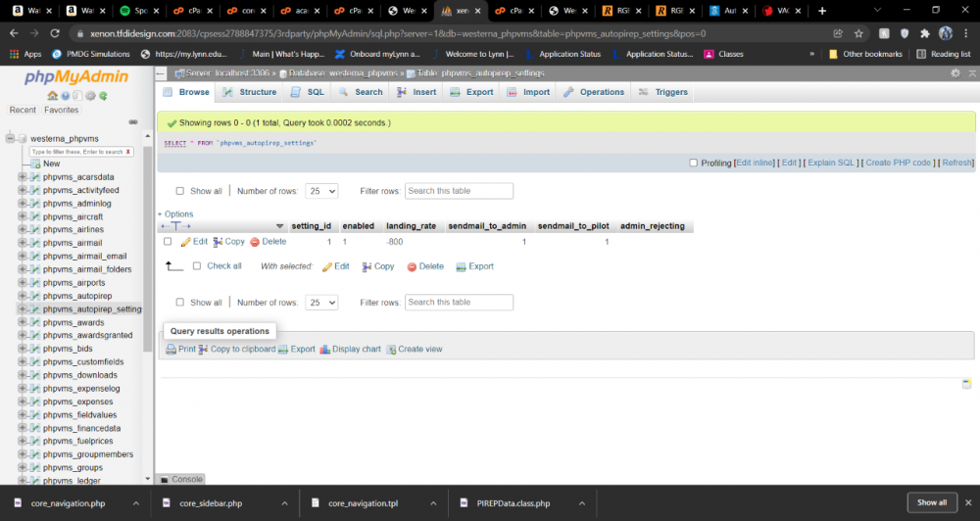
Task: Toggle the Check all checkbox
Action: [x=197, y=266]
